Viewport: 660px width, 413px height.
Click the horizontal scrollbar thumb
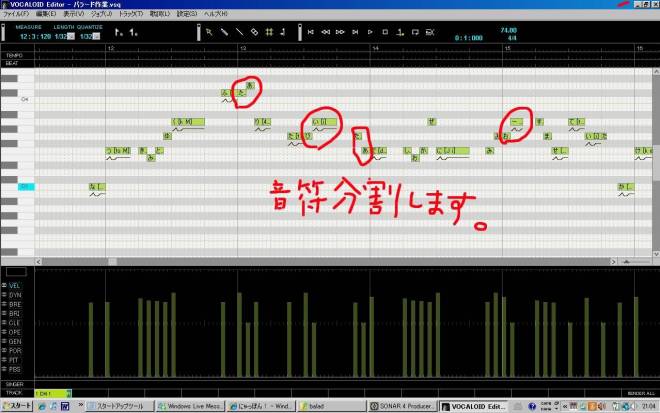click(x=112, y=262)
